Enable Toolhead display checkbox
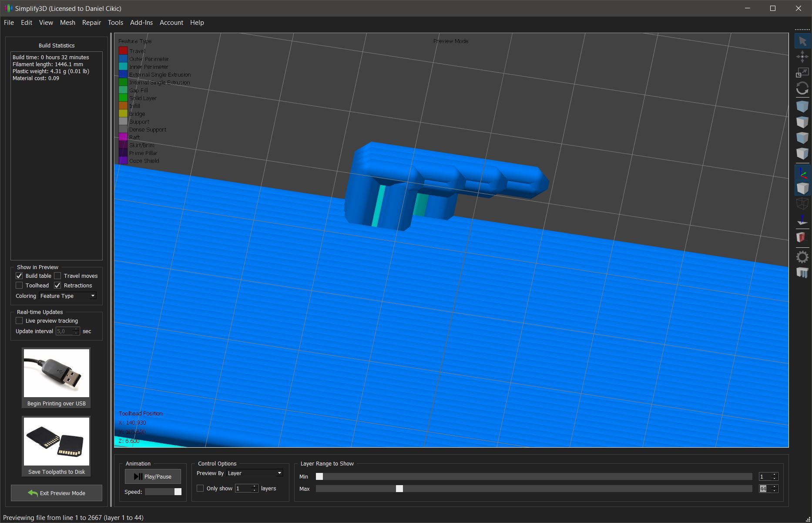Screen dimensions: 812x523 tap(19, 285)
